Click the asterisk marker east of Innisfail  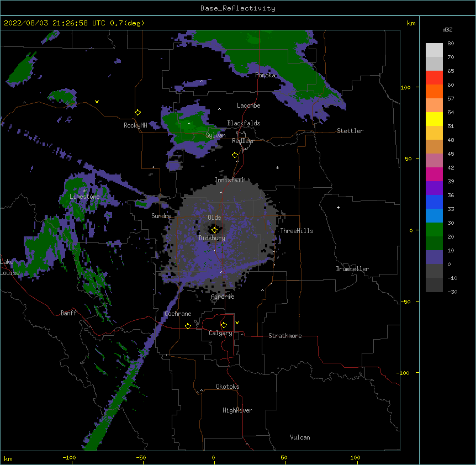pos(277,167)
